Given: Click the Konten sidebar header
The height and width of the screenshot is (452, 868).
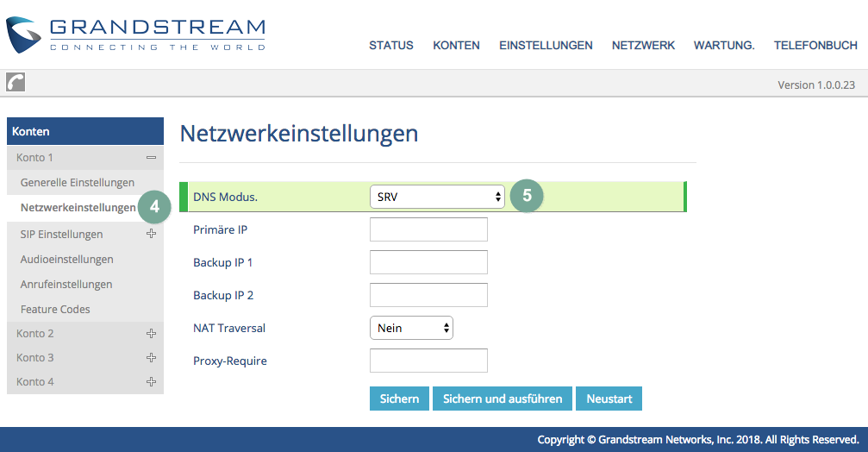Looking at the screenshot, I should point(85,131).
